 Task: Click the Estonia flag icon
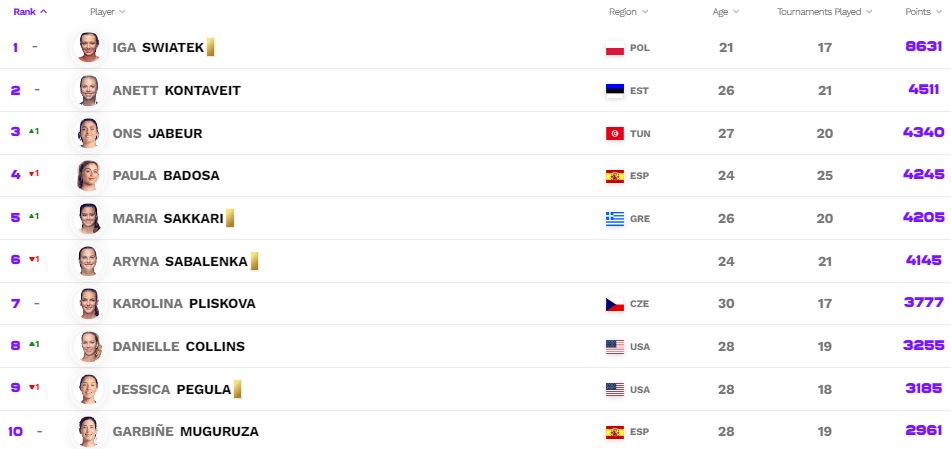point(615,91)
